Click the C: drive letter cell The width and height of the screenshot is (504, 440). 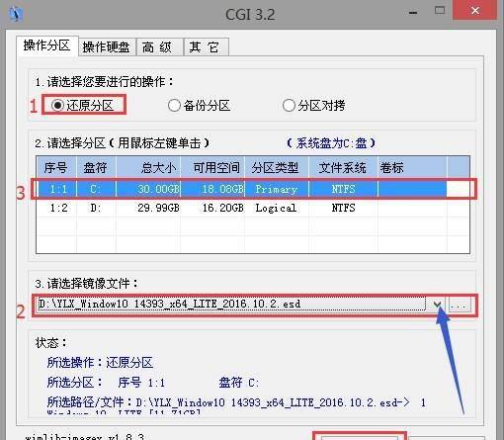pos(96,189)
